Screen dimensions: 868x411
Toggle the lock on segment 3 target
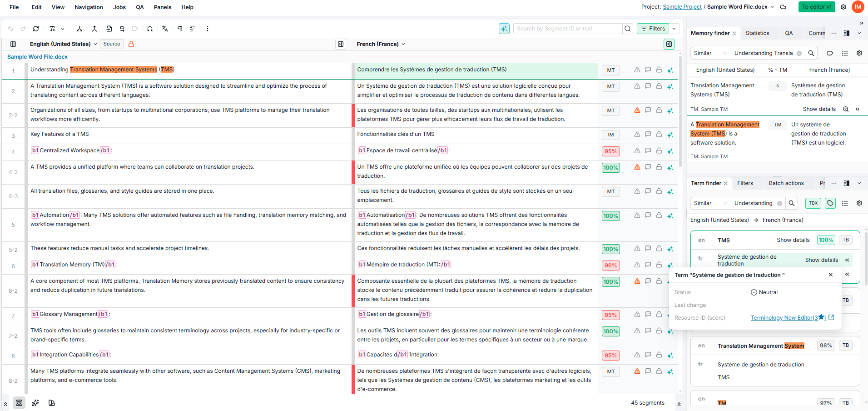(659, 135)
